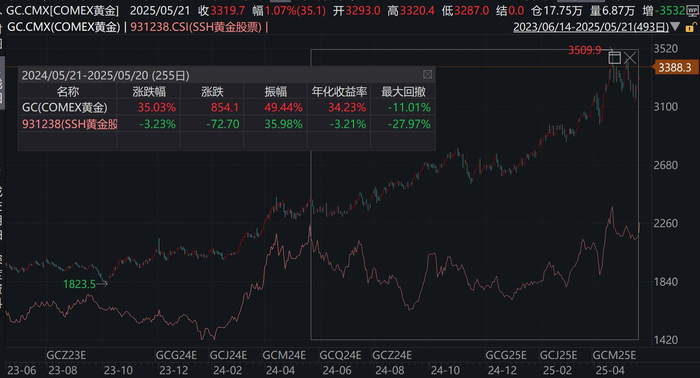700x378 pixels.
Task: Click the 2023/06/14-2025/05/21(493日) date range link
Action: 591,27
